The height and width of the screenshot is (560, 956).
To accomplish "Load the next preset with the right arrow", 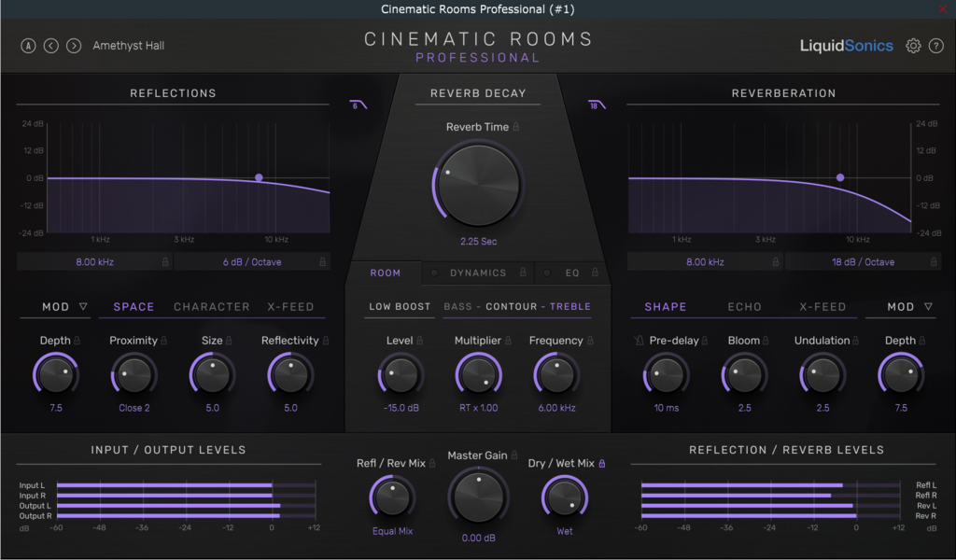I will [x=74, y=46].
